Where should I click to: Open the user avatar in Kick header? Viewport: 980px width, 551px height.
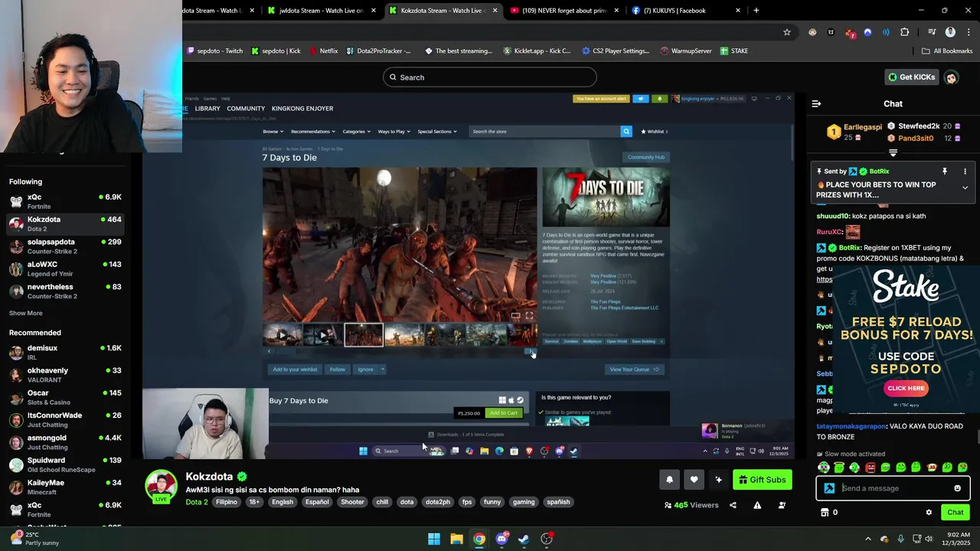(x=951, y=77)
